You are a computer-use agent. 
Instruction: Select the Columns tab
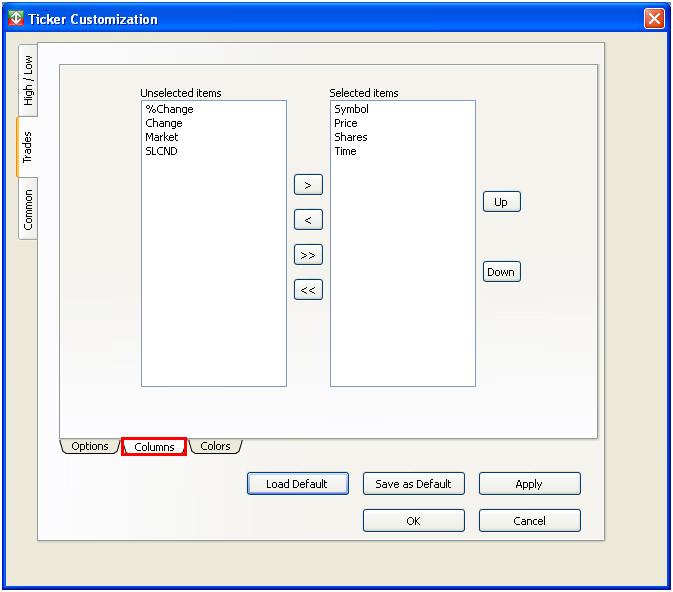(x=154, y=447)
